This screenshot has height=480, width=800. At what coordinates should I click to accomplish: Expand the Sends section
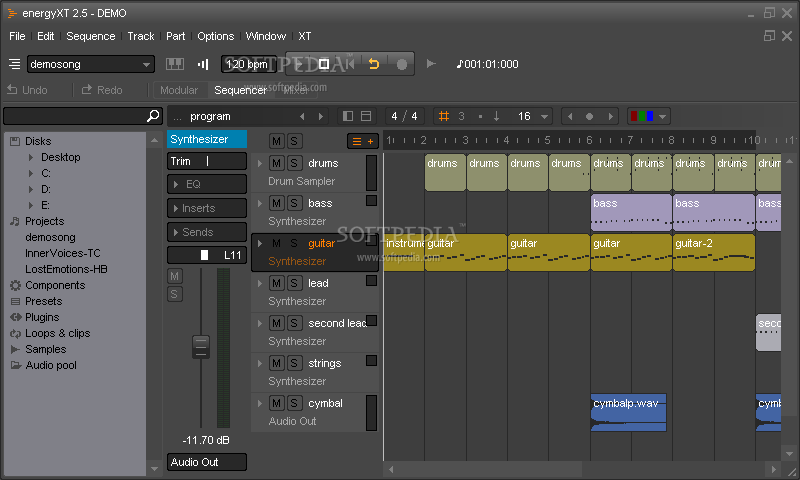(x=207, y=232)
